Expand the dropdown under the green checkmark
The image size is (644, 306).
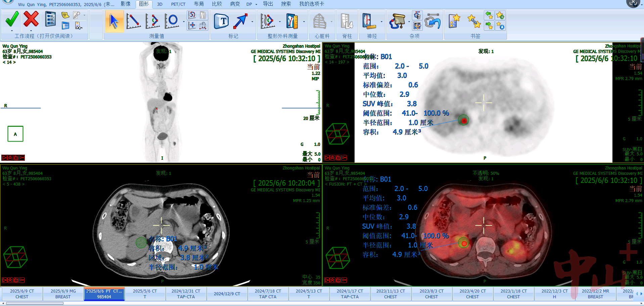click(x=12, y=31)
